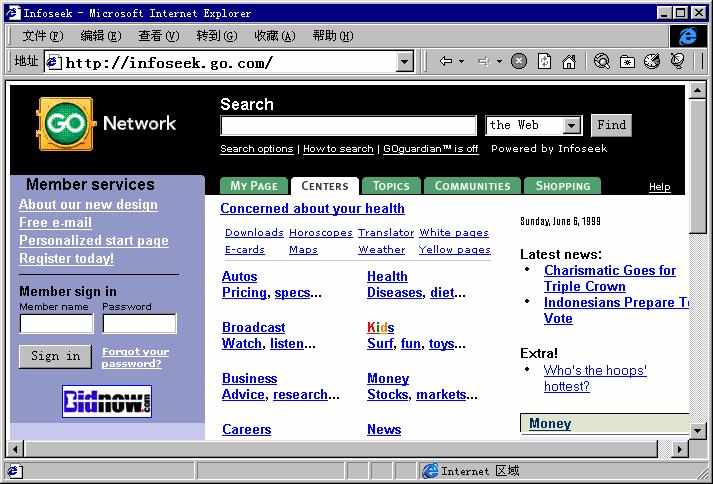Click the status bar page icon
This screenshot has height=484, width=713.
click(15, 471)
